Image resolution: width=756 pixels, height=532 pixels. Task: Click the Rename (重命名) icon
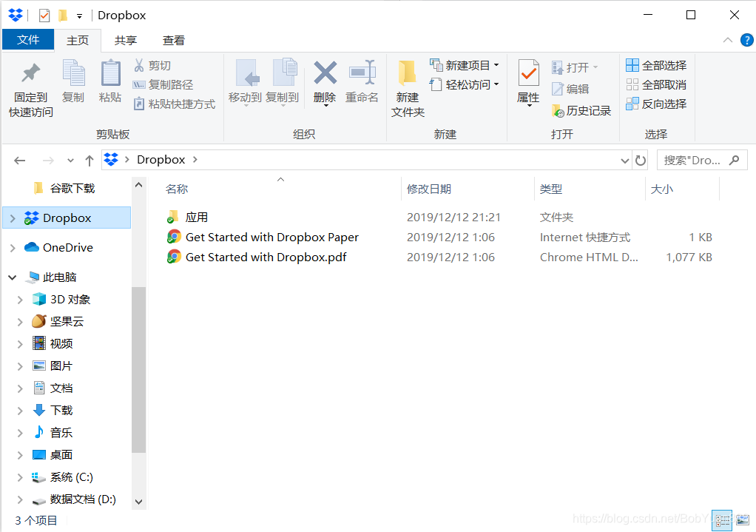click(x=362, y=73)
